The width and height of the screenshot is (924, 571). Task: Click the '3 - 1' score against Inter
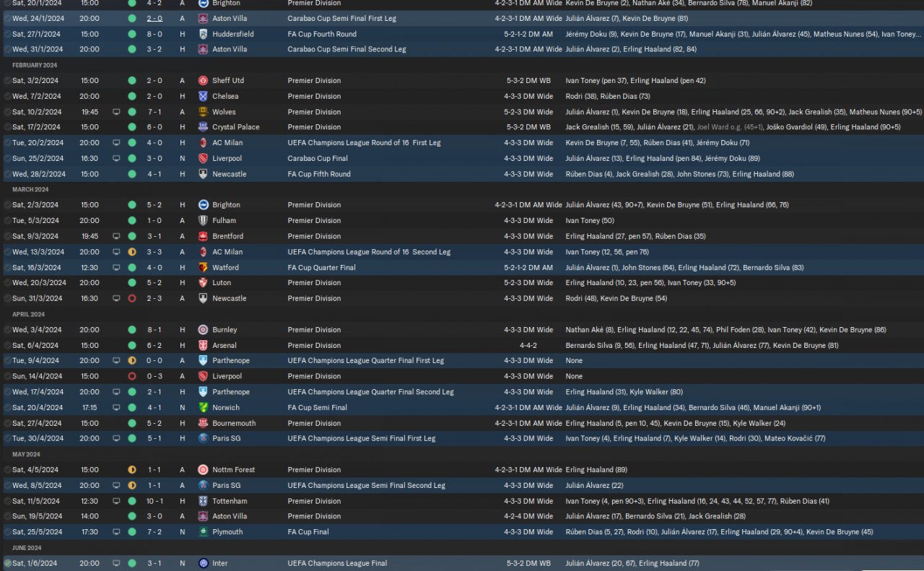coord(154,564)
